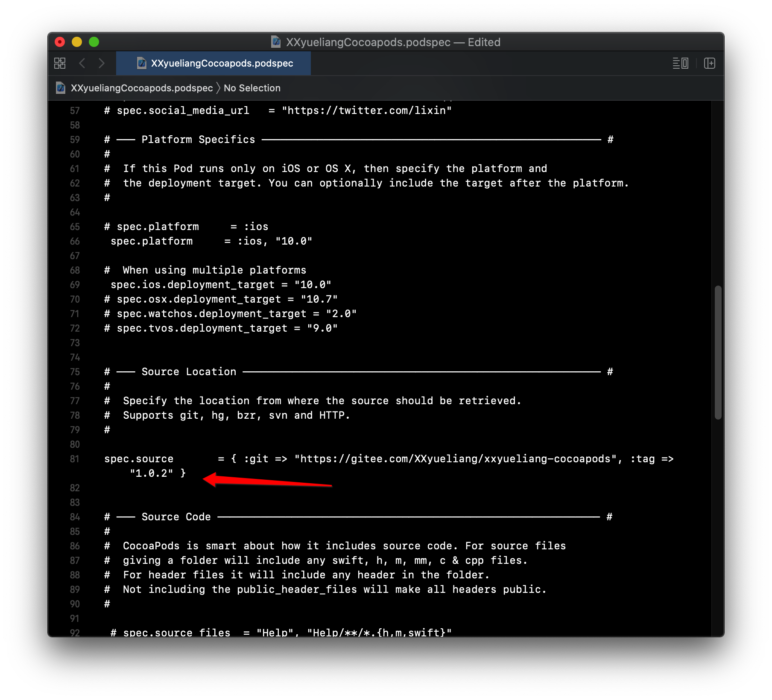This screenshot has height=700, width=772.
Task: Click line number 81 in the gutter
Action: coord(75,459)
